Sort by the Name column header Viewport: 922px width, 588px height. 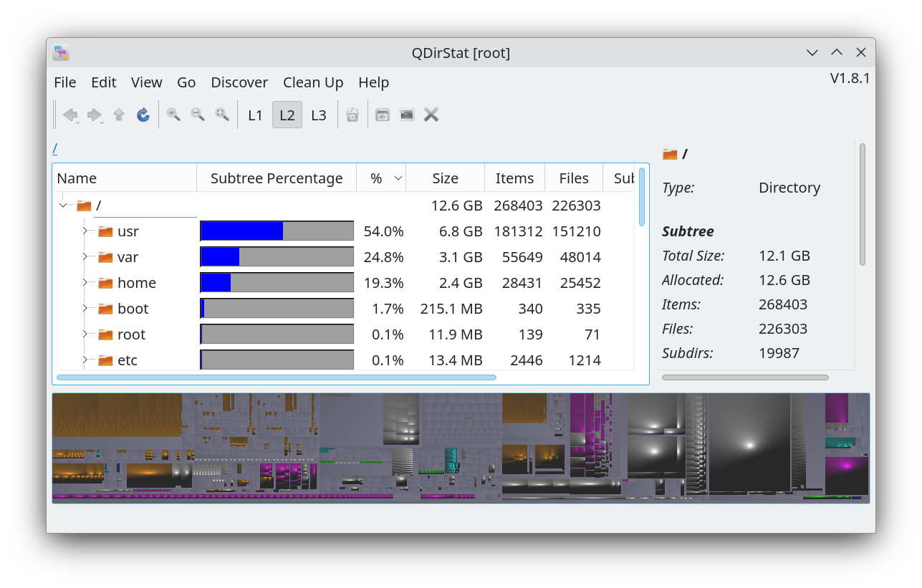point(125,178)
